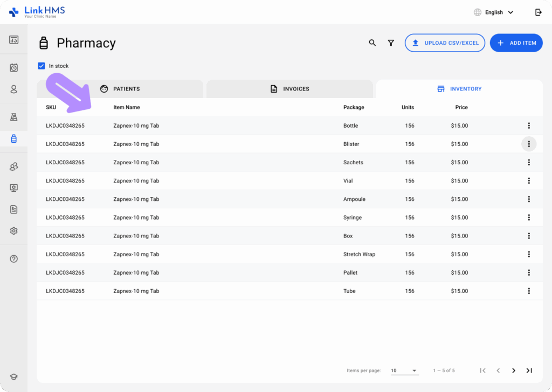Open options menu for Sachets row
Viewport: 552px width, 392px height.
click(529, 163)
